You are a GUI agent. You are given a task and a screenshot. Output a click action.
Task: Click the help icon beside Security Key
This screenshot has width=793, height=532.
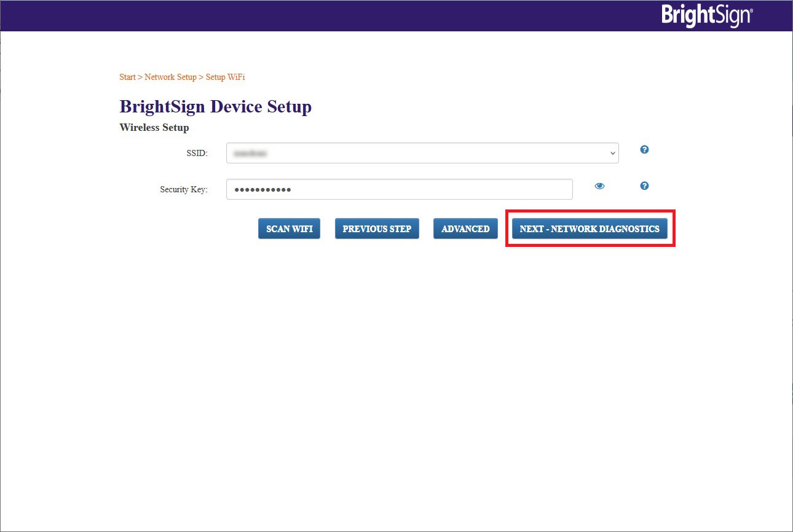click(644, 186)
